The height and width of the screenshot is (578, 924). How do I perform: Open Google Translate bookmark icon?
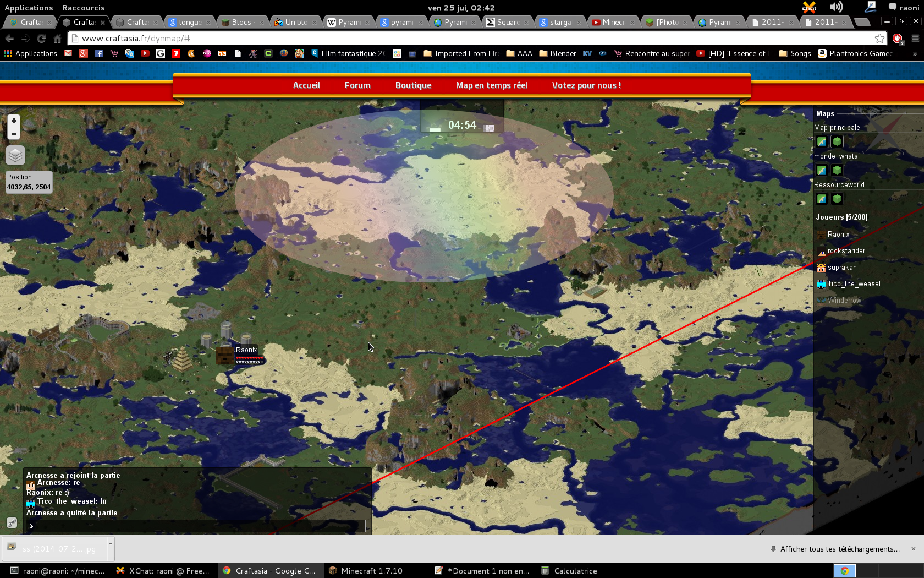point(130,53)
